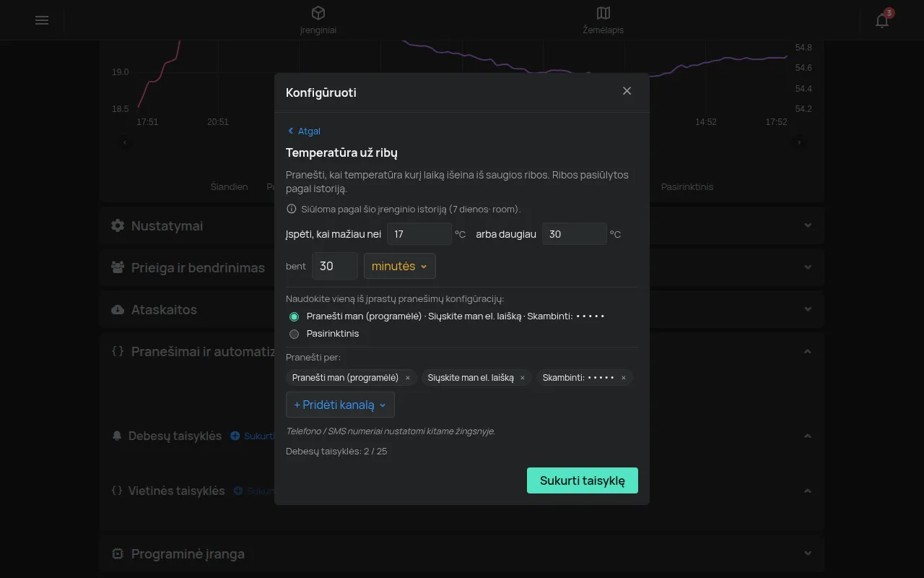The width and height of the screenshot is (924, 578).
Task: Expand the Ataskaitos section chevron
Action: click(x=808, y=309)
